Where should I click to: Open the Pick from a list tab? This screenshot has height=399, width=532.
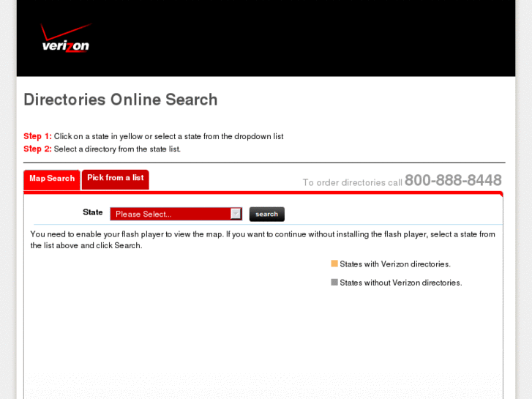pyautogui.click(x=116, y=179)
